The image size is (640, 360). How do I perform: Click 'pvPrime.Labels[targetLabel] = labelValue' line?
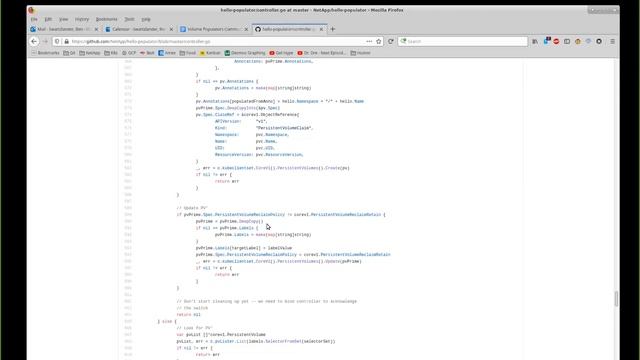coord(244,248)
